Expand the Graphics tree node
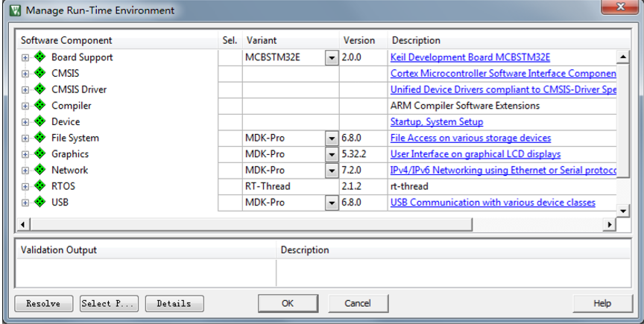 click(x=25, y=154)
